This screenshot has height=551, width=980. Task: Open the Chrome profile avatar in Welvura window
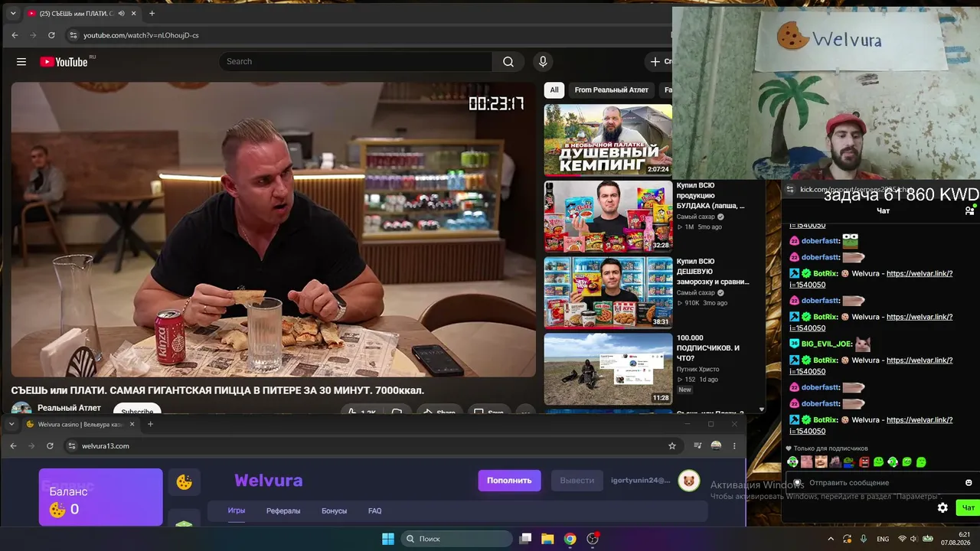716,445
